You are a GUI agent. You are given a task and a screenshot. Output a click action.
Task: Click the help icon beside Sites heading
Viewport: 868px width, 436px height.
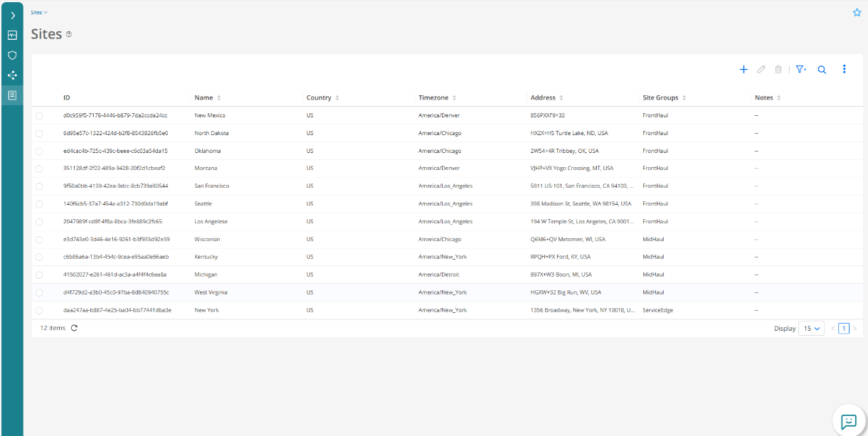69,34
